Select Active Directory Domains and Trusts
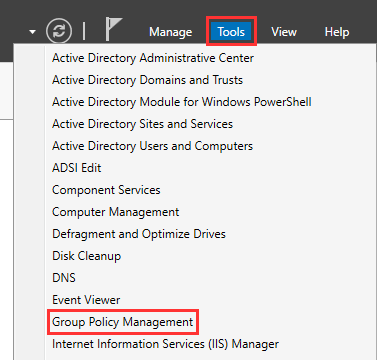377x360 pixels. coord(147,80)
